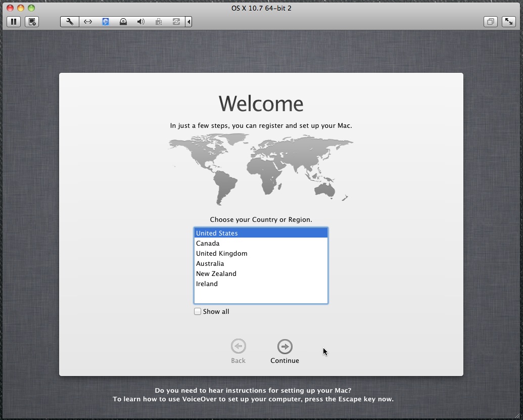Select Canada in the country list
Image resolution: width=523 pixels, height=420 pixels.
[x=261, y=243]
